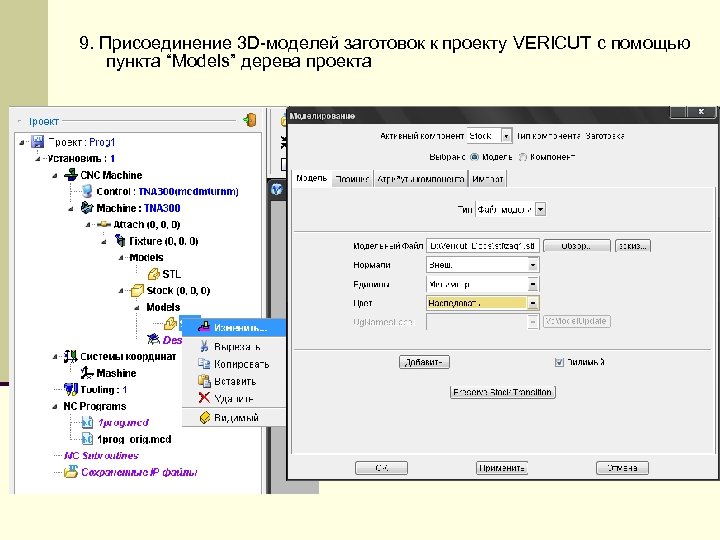Select the Компонент radio button
This screenshot has width=720, height=540.
tap(523, 157)
